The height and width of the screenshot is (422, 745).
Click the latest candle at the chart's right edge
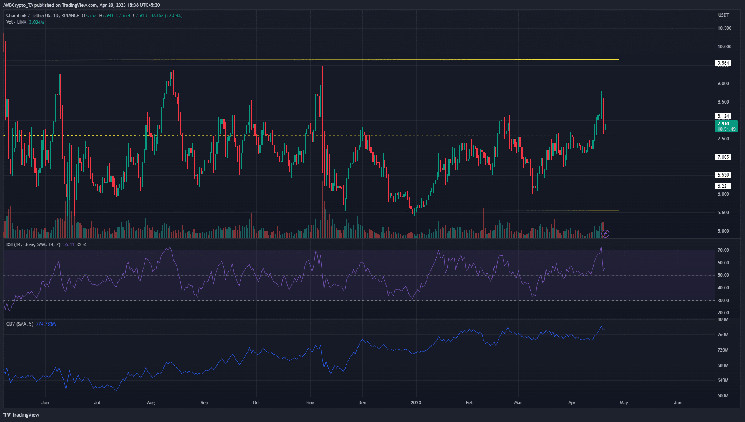[x=605, y=124]
